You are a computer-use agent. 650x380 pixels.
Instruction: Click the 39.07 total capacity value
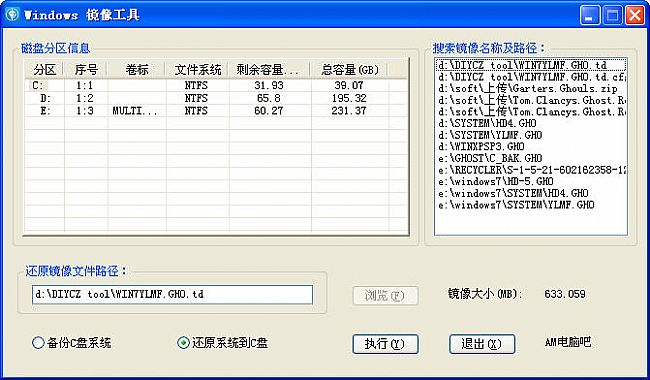[349, 86]
